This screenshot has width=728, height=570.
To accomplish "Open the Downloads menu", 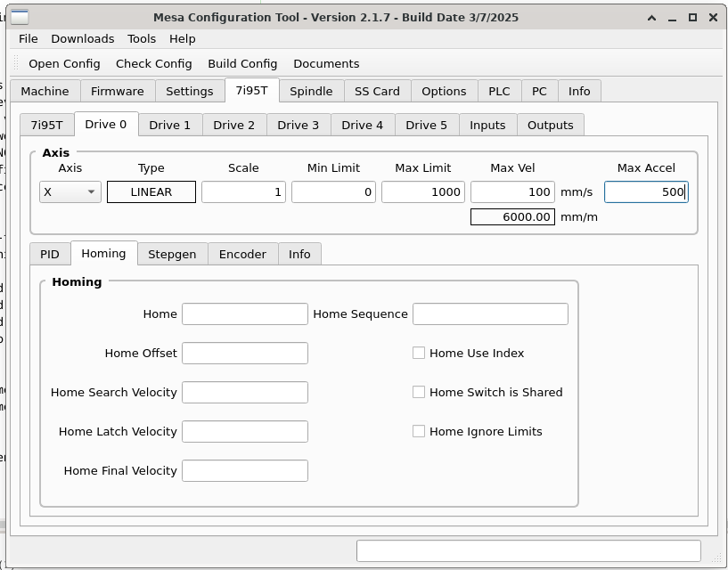I will [83, 39].
